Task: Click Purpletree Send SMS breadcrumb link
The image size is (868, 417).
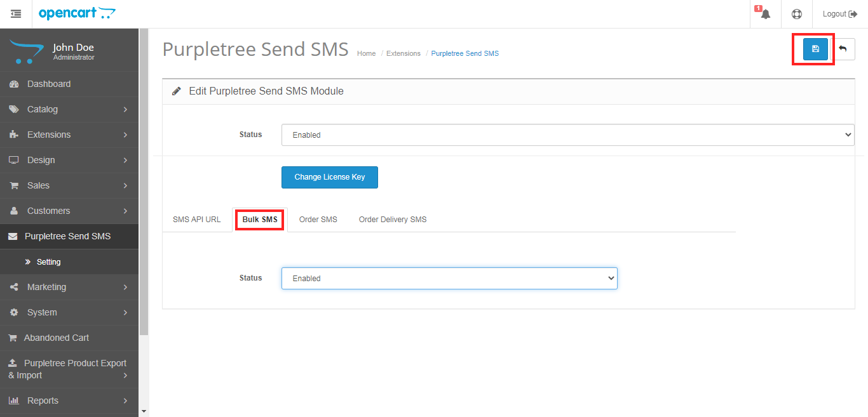Action: [x=465, y=53]
